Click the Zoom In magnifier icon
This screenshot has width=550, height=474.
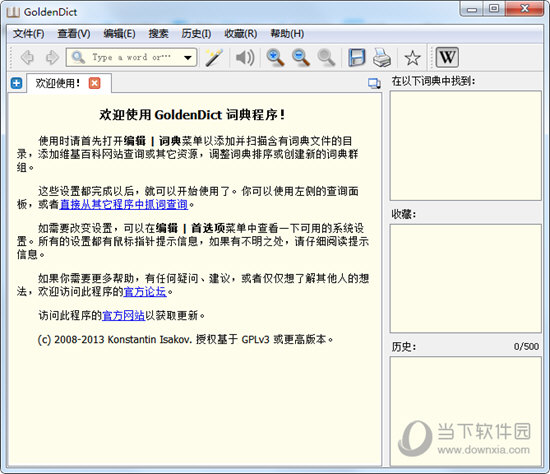(275, 57)
